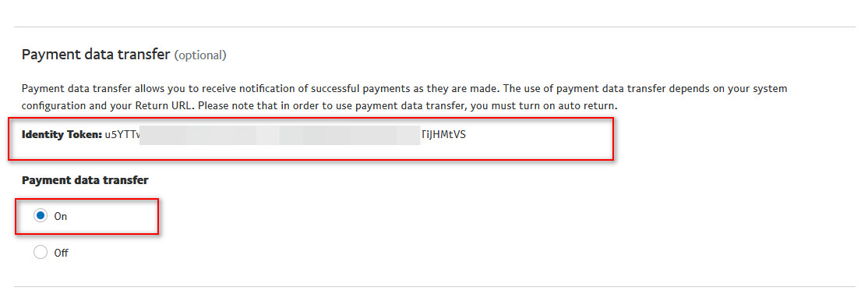The width and height of the screenshot is (868, 298).
Task: Click the "(optional)" text beside the heading
Action: [x=199, y=55]
